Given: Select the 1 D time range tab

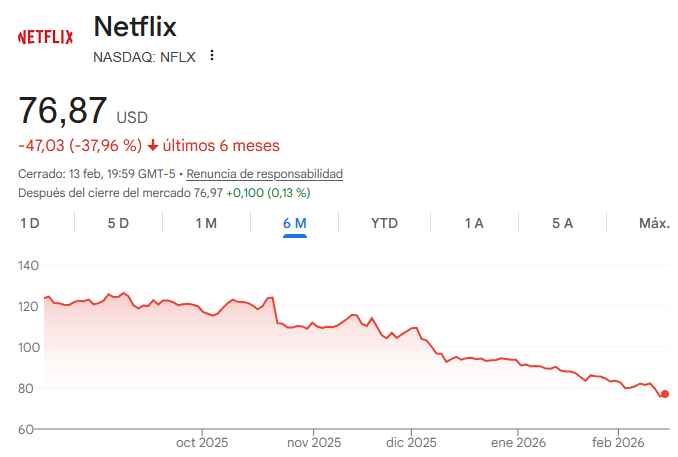Looking at the screenshot, I should coord(30,223).
